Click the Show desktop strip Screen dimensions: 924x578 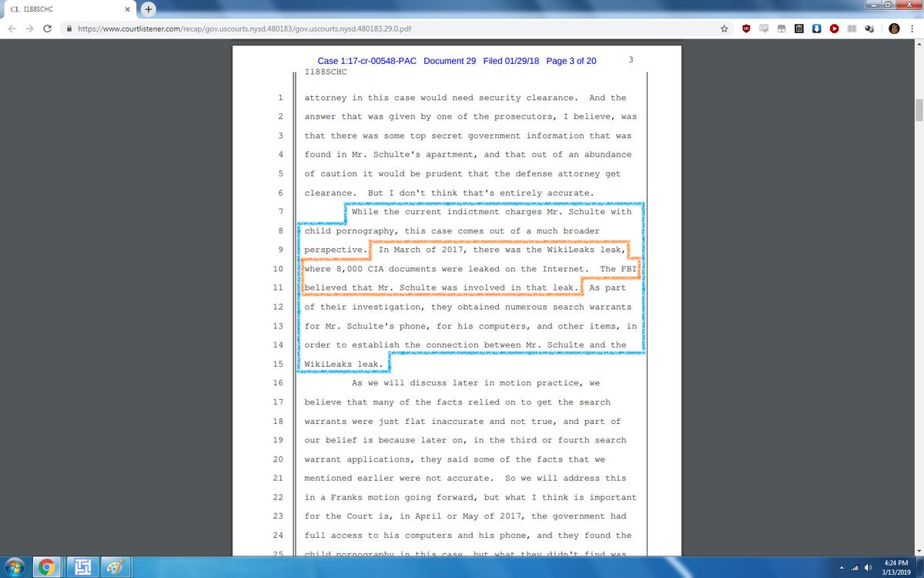point(919,568)
